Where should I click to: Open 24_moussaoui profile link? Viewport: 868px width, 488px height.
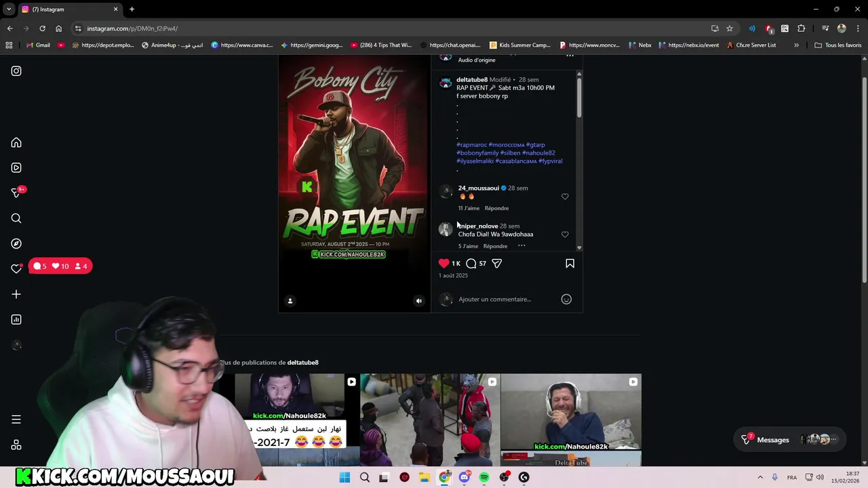478,188
